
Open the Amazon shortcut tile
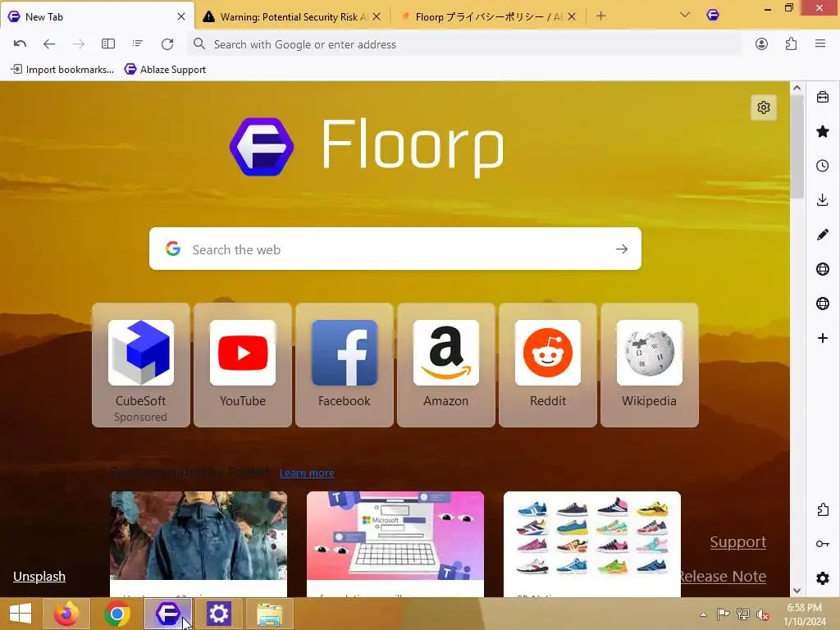446,365
